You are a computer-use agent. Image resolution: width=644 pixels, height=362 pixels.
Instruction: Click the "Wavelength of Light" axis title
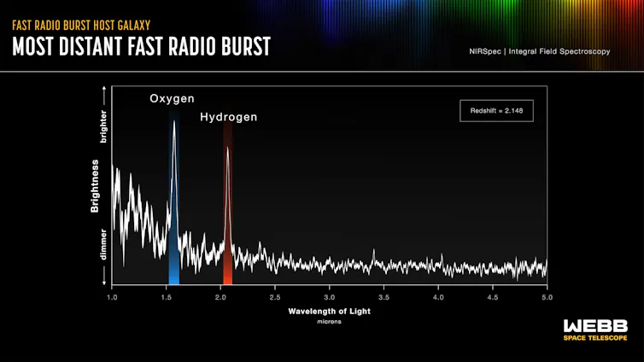330,311
